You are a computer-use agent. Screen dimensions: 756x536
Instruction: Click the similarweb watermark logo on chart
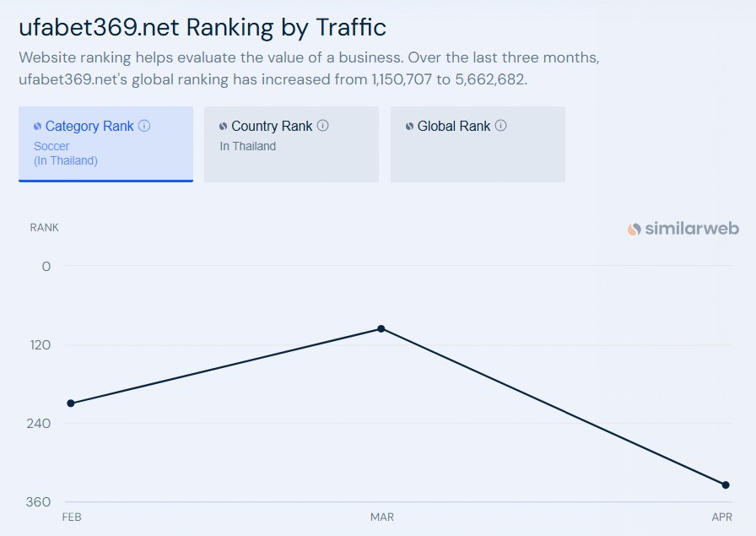pyautogui.click(x=683, y=229)
